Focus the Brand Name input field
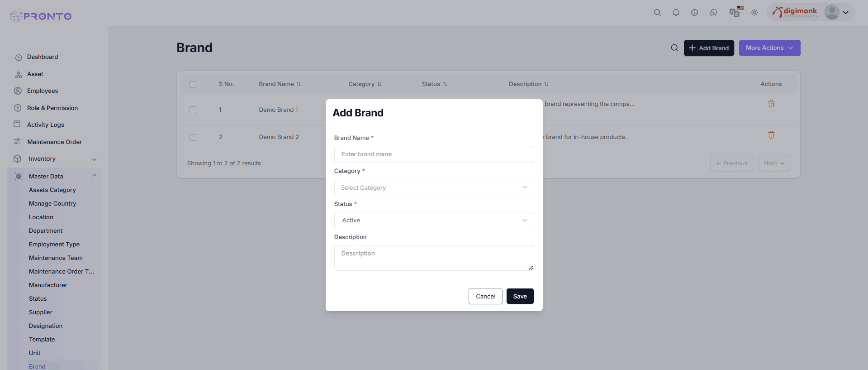The width and height of the screenshot is (868, 370). click(x=434, y=154)
